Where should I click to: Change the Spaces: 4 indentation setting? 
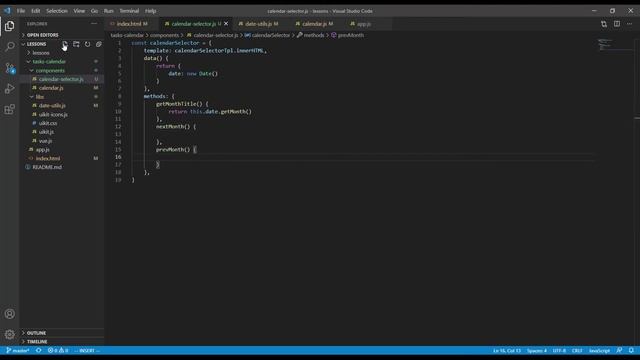coord(536,351)
